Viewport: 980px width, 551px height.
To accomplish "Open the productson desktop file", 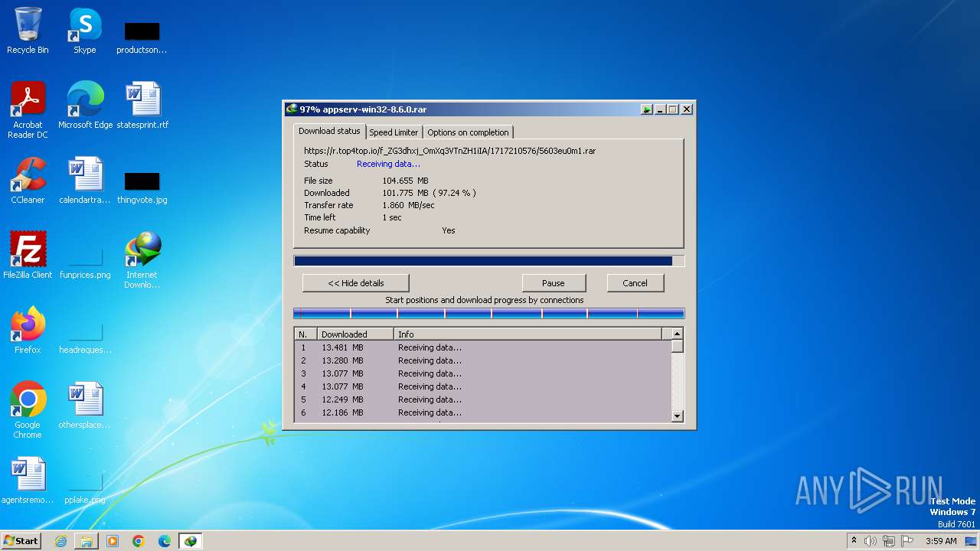I will click(x=142, y=37).
